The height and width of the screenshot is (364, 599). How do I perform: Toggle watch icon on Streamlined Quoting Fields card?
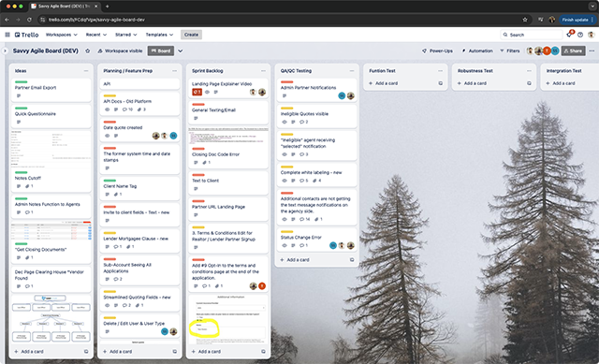tap(107, 306)
